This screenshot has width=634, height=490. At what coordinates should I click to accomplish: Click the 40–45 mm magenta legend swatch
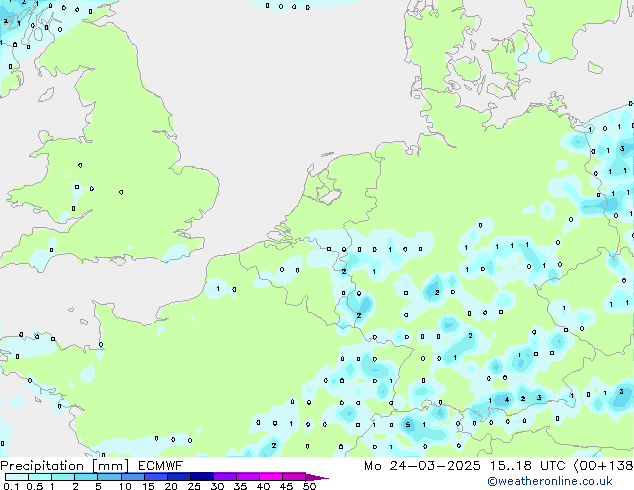point(271,477)
